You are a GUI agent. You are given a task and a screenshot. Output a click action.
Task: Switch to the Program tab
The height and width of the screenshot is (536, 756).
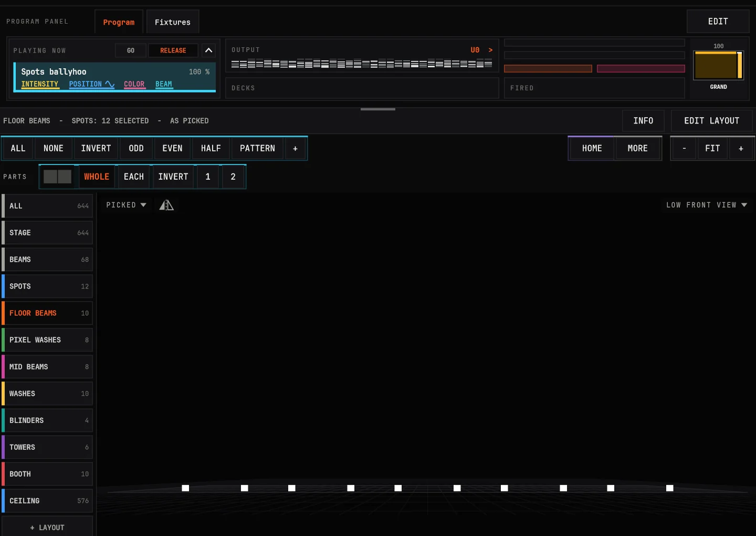click(x=119, y=22)
